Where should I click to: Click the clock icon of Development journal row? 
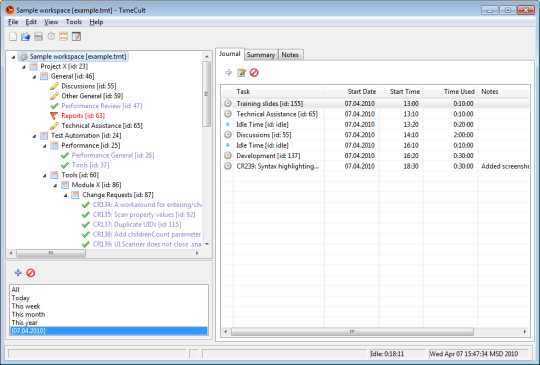pyautogui.click(x=228, y=156)
